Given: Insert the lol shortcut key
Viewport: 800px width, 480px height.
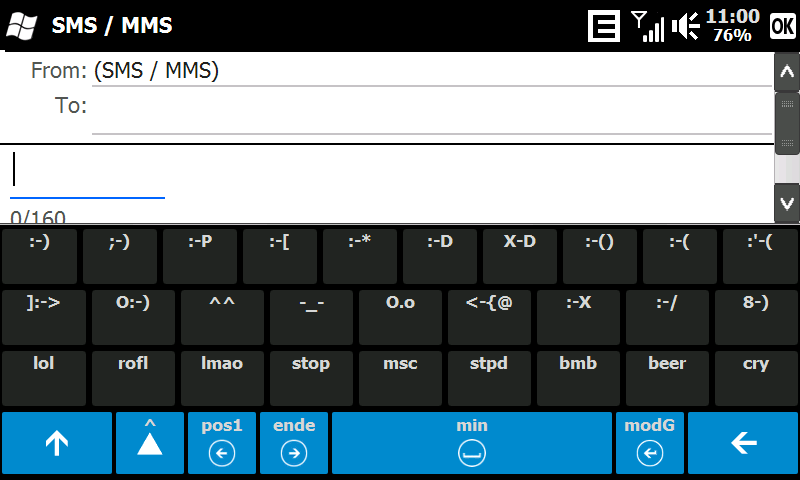Looking at the screenshot, I should click(x=44, y=378).
